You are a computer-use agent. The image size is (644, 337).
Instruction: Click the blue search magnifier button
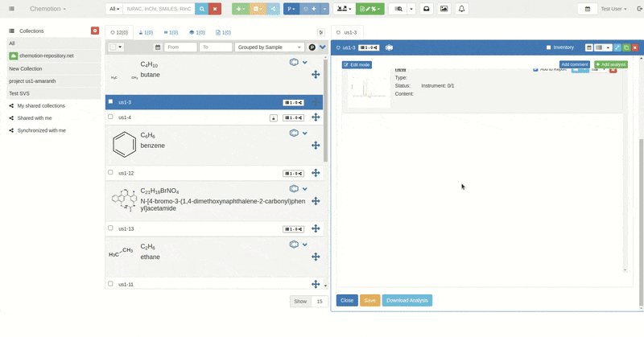tap(200, 9)
